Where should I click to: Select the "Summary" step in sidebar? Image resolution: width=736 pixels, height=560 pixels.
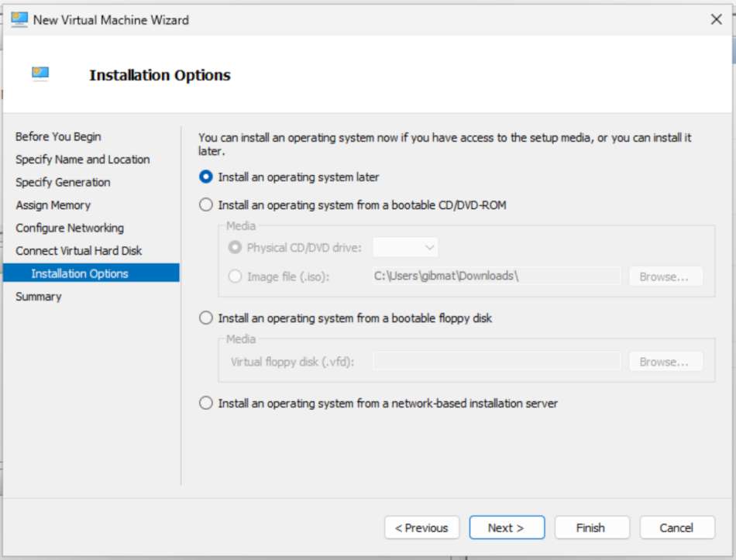[x=38, y=296]
